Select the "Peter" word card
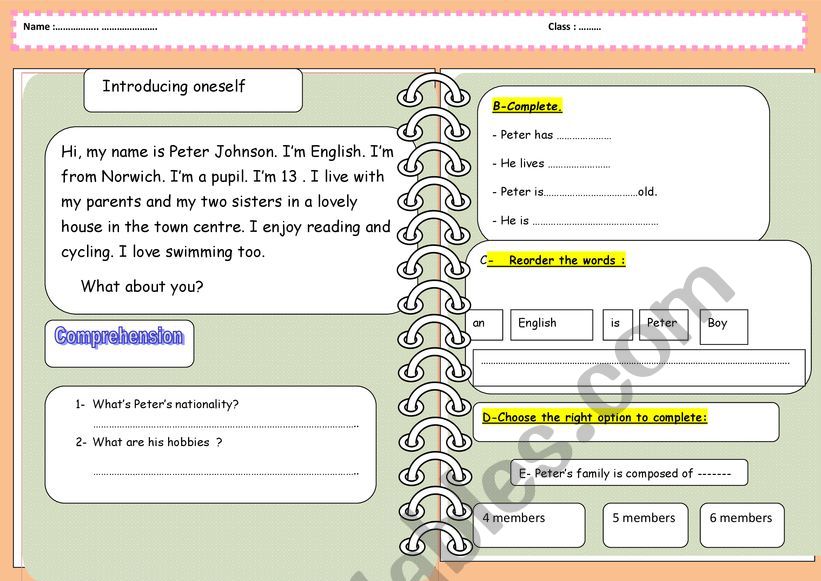This screenshot has width=821, height=581. (663, 323)
